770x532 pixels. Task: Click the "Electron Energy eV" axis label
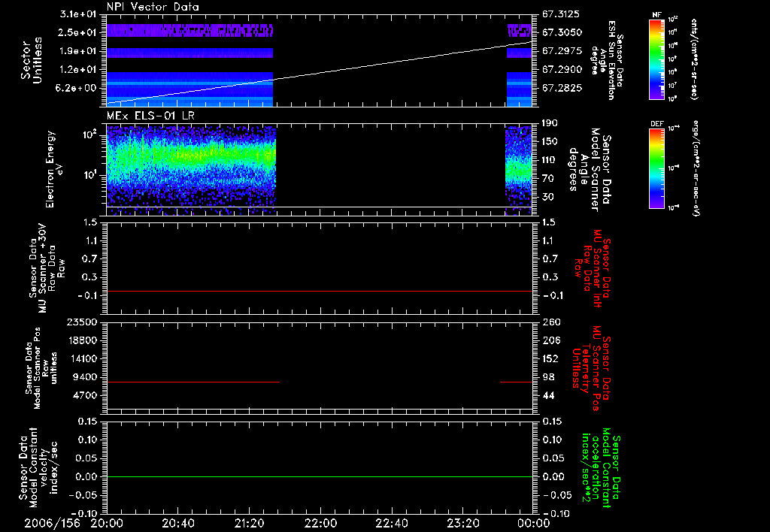point(53,170)
